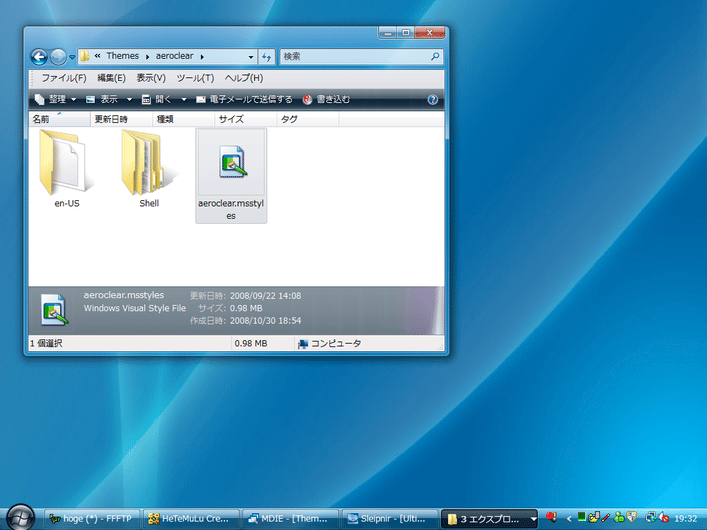Expand the 整理 dropdown arrow
Image resolution: width=707 pixels, height=530 pixels.
click(x=73, y=100)
